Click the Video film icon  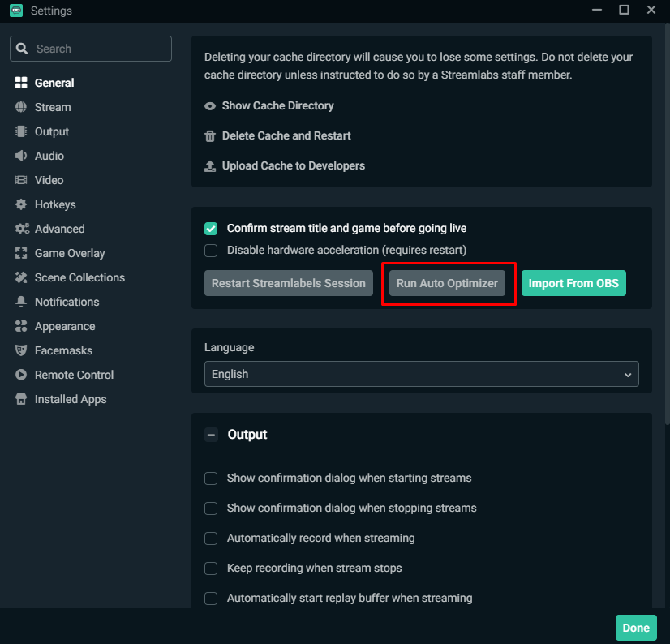click(21, 180)
